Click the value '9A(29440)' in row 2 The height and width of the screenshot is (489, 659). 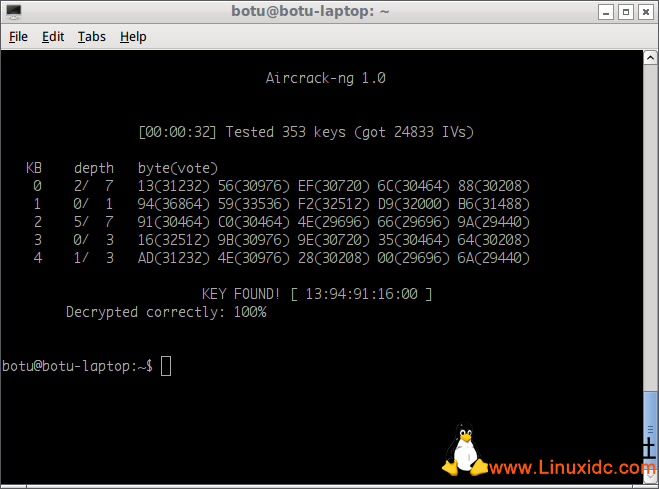[x=493, y=222]
